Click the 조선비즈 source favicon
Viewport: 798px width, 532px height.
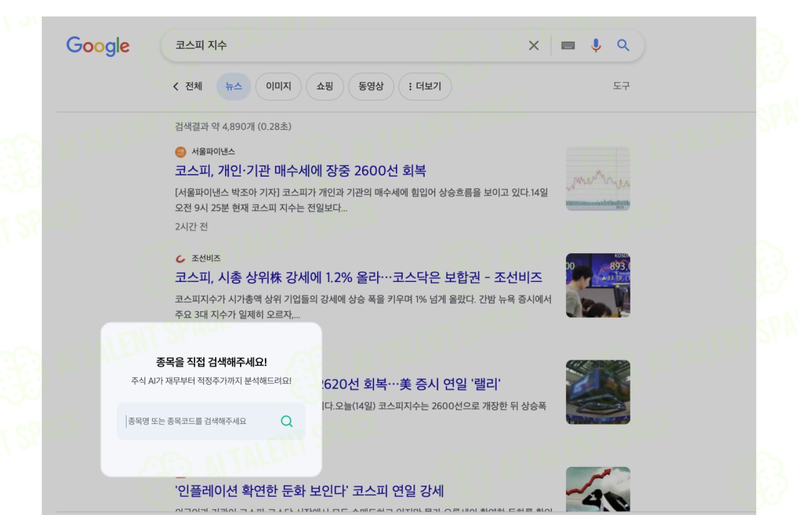point(180,259)
